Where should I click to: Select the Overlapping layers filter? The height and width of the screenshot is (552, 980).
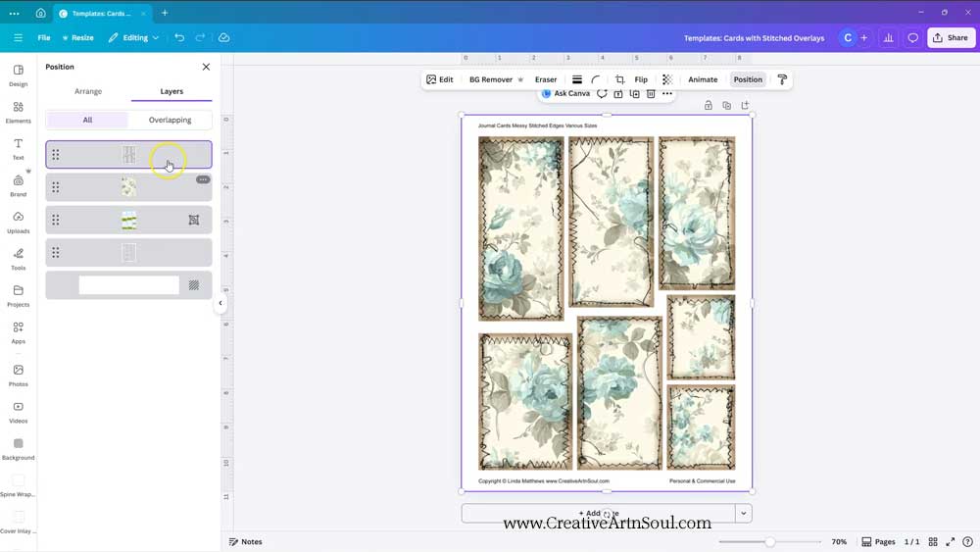tap(170, 120)
